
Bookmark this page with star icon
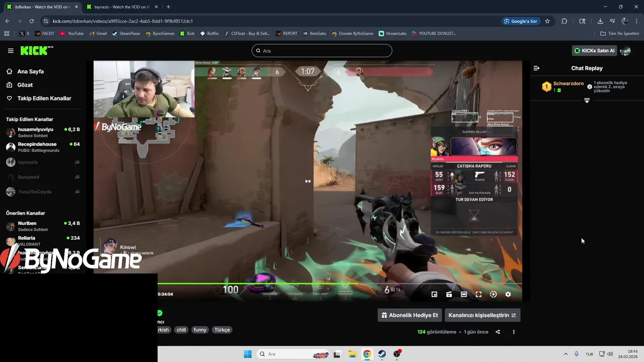(547, 21)
